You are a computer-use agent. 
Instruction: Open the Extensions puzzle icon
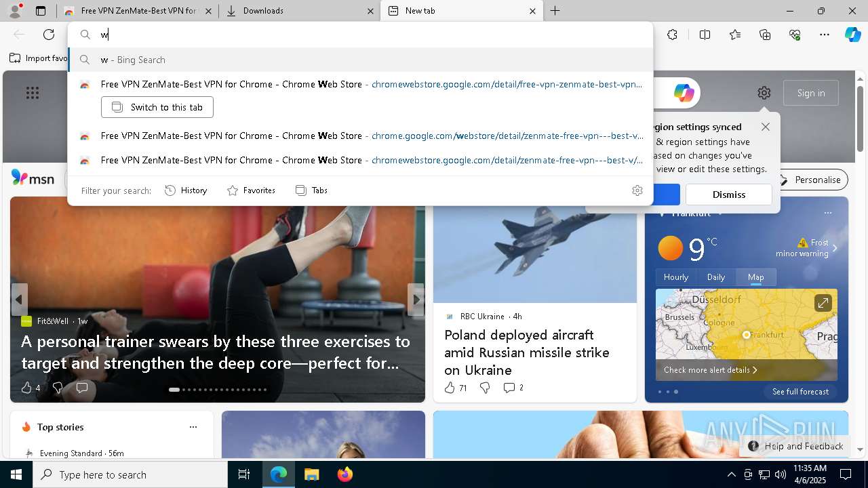pos(672,35)
